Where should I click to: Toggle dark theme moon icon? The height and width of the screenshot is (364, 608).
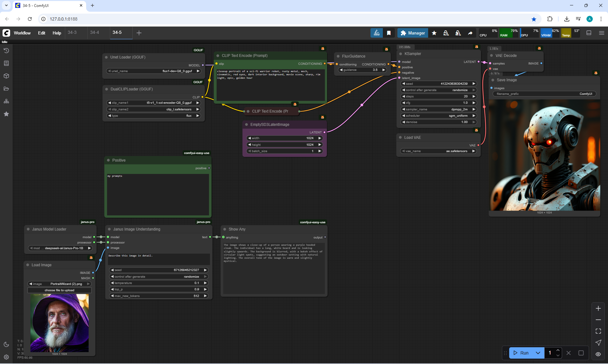[x=6, y=344]
